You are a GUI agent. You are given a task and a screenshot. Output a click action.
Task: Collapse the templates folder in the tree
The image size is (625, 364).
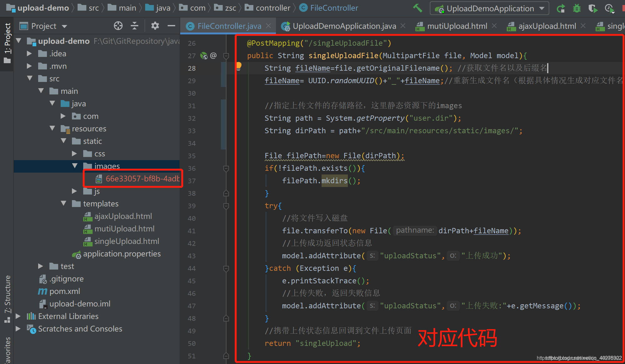click(x=64, y=204)
